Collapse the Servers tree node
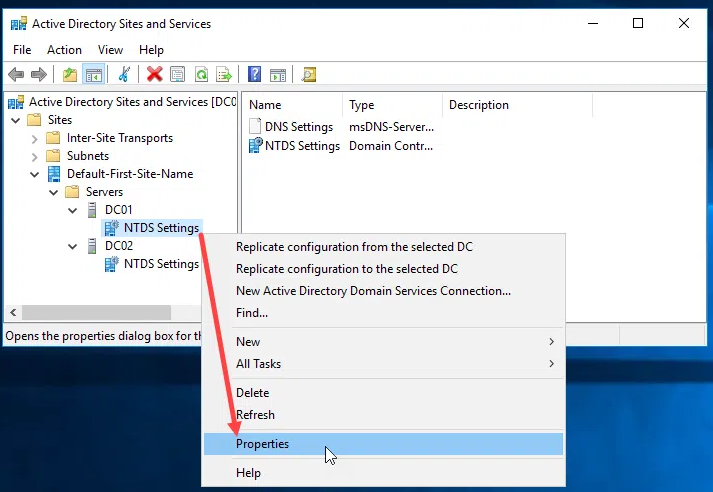 pos(54,193)
